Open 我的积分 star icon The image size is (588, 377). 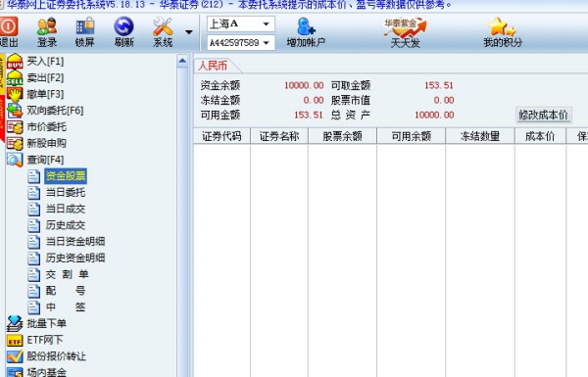[x=502, y=26]
